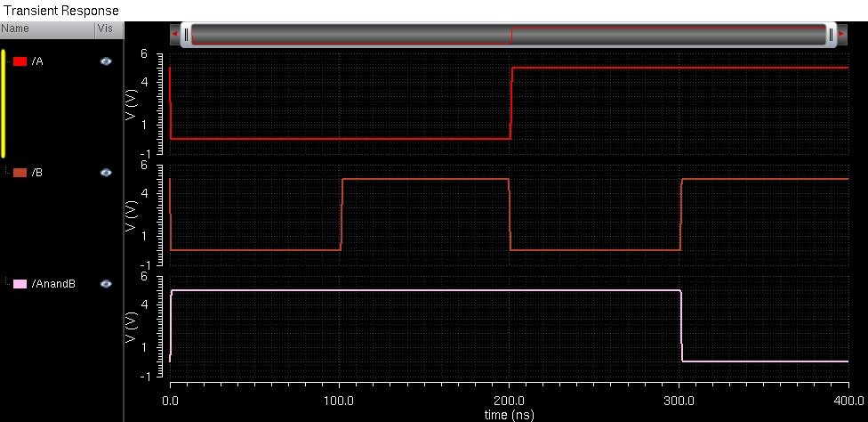Select the /A signal name
Screen dimensions: 868x422
[37, 61]
